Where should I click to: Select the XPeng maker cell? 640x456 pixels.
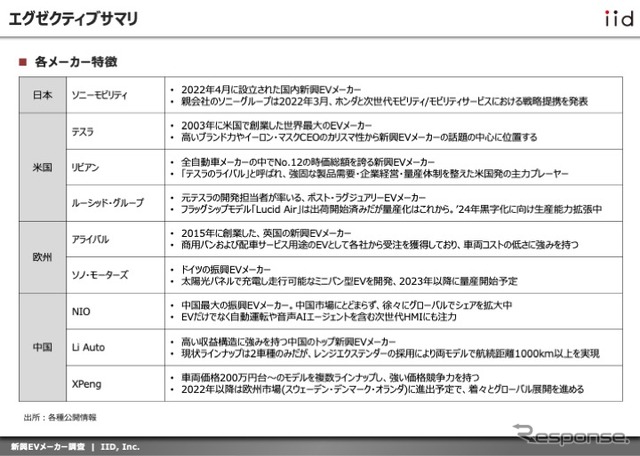116,384
